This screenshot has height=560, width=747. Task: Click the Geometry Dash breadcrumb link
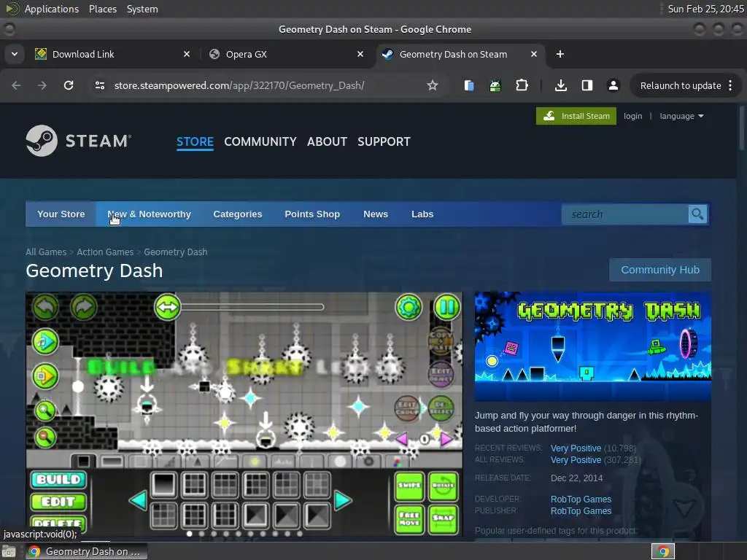pos(175,252)
